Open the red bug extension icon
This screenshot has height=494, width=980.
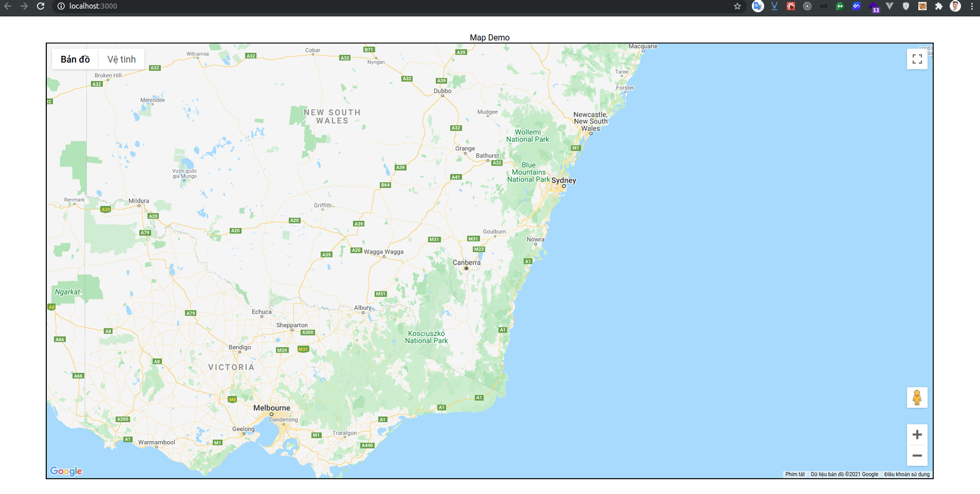click(x=791, y=6)
